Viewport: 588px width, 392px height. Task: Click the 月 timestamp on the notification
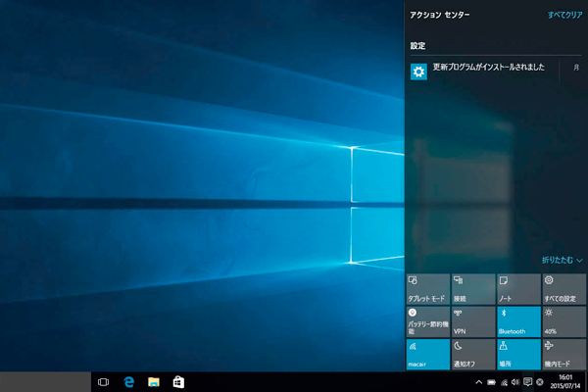pos(576,68)
